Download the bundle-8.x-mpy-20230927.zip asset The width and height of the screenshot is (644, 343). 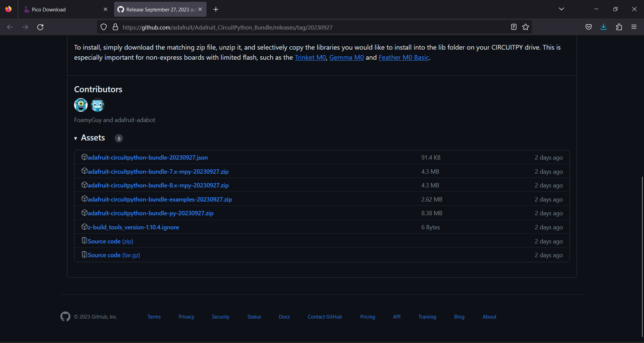pyautogui.click(x=158, y=185)
